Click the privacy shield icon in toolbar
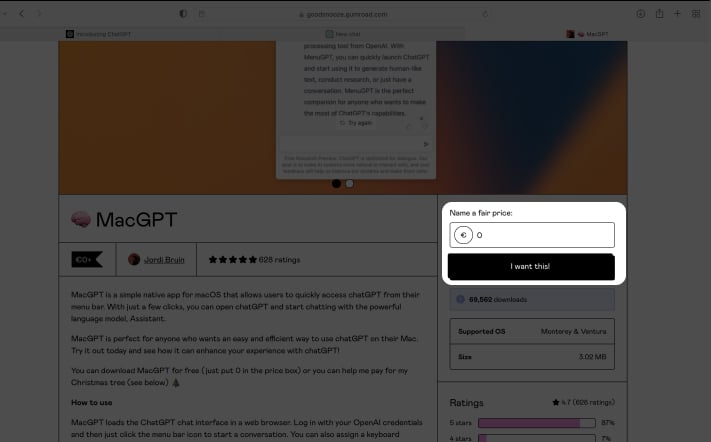The image size is (711, 442). (182, 14)
